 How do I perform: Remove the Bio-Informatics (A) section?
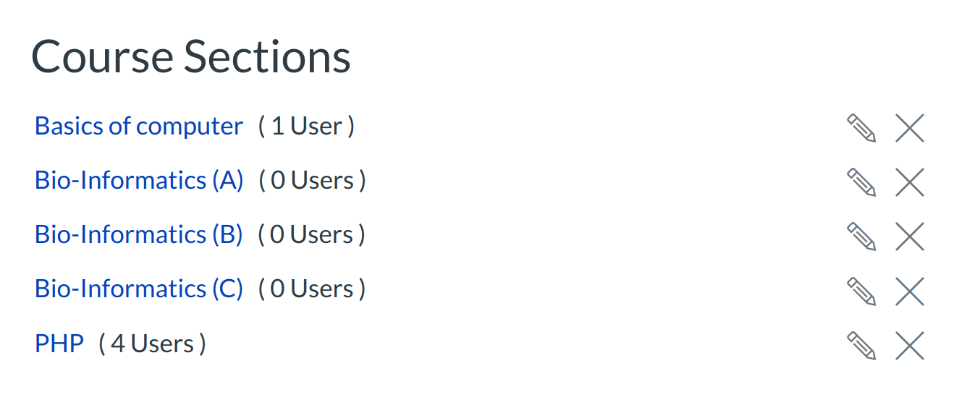[910, 182]
